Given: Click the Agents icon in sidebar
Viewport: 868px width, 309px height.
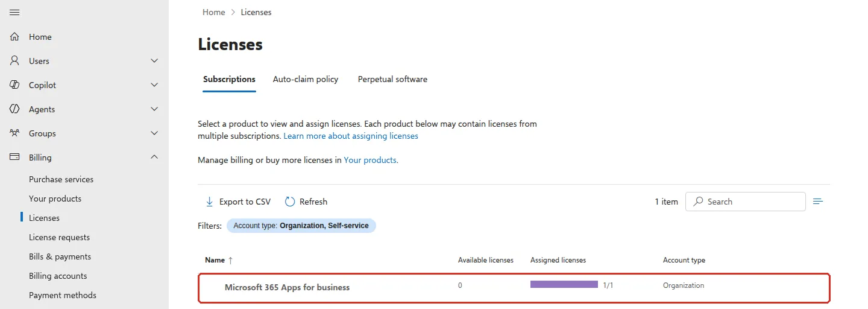Looking at the screenshot, I should pos(14,109).
